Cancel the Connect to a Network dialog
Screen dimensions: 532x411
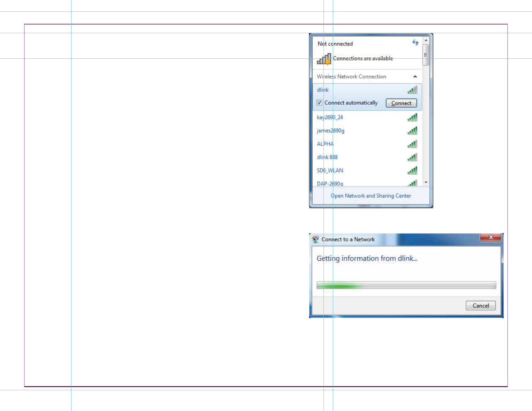481,306
